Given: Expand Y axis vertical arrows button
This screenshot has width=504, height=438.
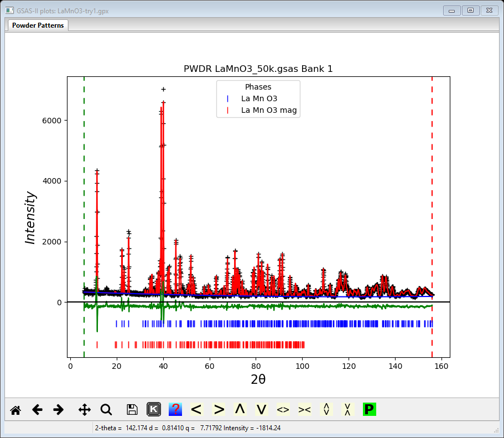Looking at the screenshot, I should pos(326,409).
